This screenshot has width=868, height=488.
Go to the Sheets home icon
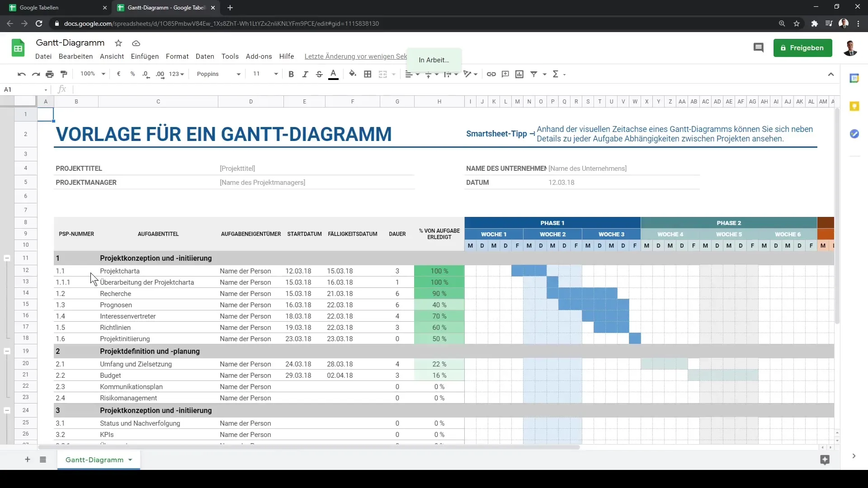18,48
